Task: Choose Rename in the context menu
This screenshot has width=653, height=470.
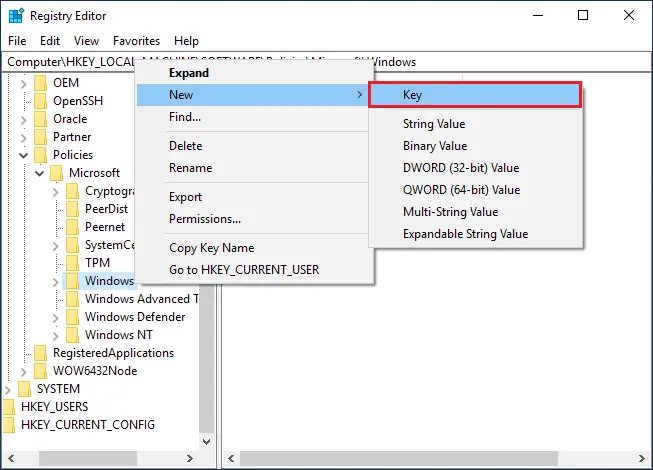Action: click(252, 168)
